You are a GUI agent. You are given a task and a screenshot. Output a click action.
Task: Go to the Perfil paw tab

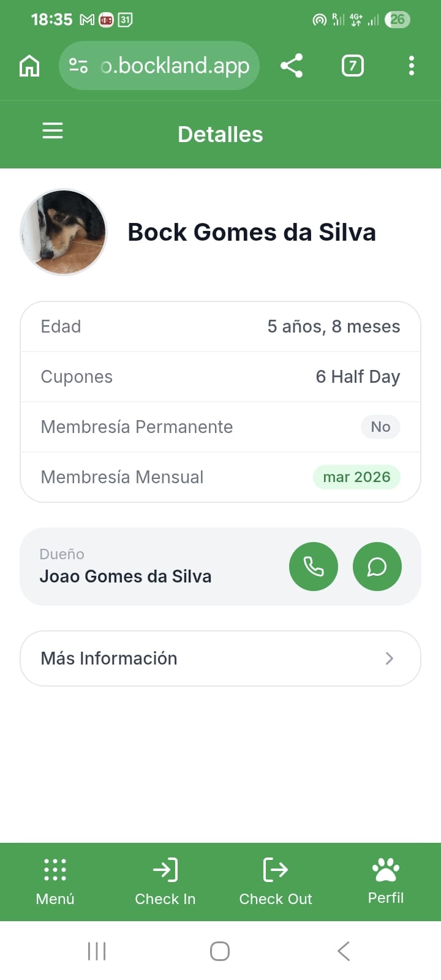tap(386, 881)
